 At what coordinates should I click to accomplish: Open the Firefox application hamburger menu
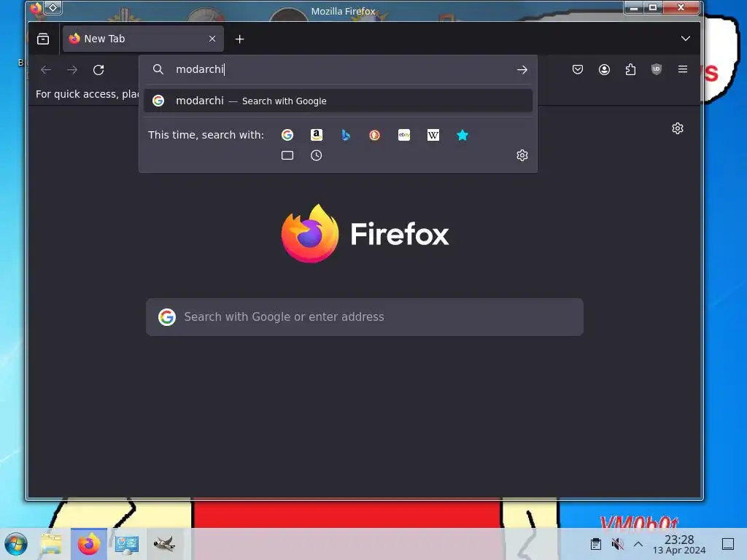click(683, 69)
